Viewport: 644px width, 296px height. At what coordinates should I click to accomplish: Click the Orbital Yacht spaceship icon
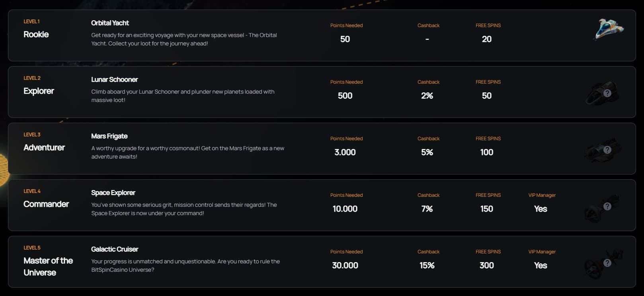point(608,29)
